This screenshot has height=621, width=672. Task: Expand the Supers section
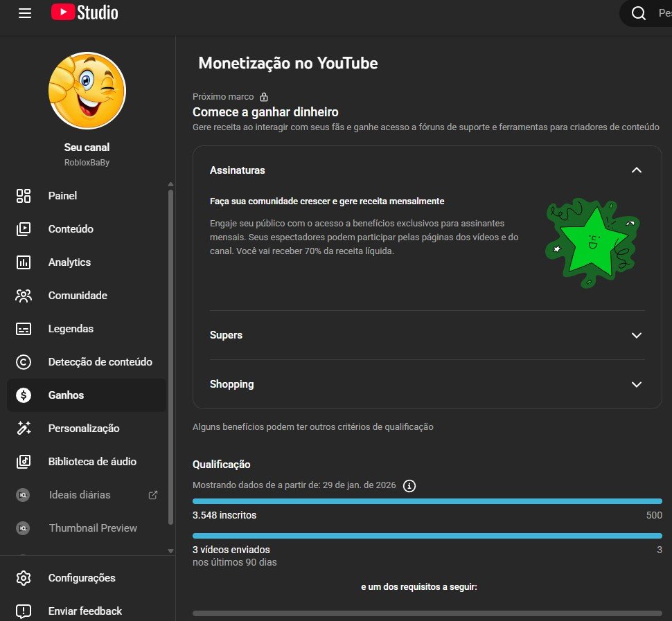(x=637, y=335)
